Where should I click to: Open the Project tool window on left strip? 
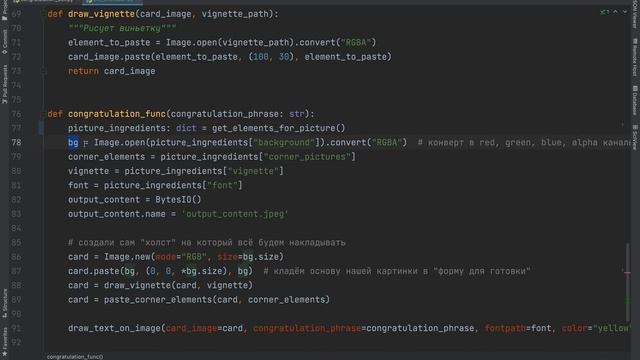[x=4, y=10]
